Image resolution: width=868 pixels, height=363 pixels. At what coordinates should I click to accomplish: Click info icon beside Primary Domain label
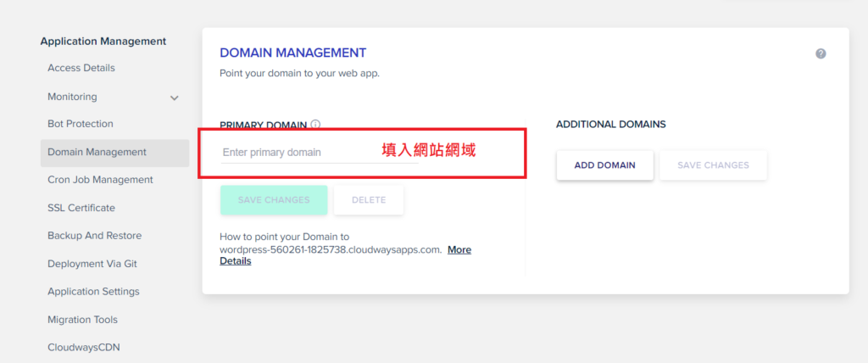(x=315, y=125)
